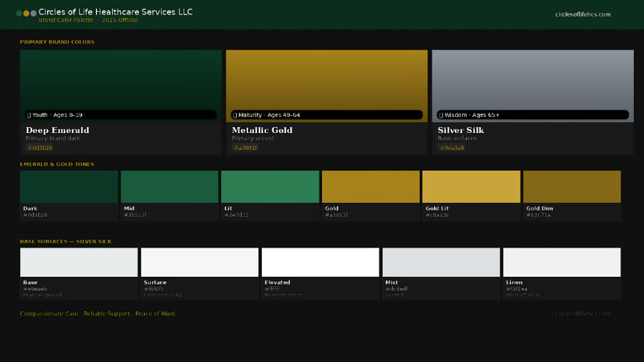
Task: Click the Maturity Ages 40-64 badge
Action: [x=327, y=115]
